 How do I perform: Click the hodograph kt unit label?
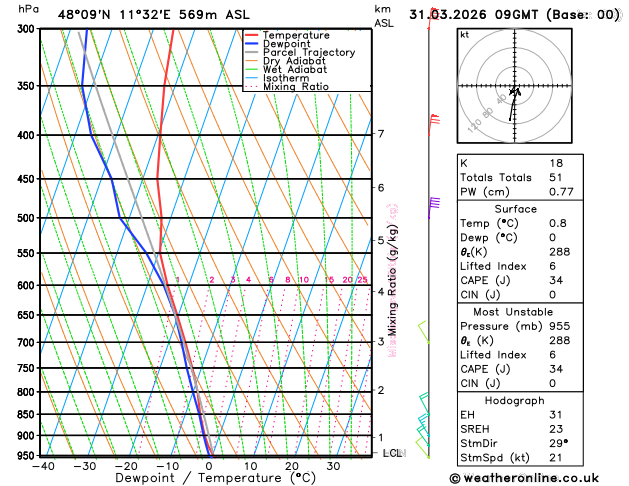point(465,35)
